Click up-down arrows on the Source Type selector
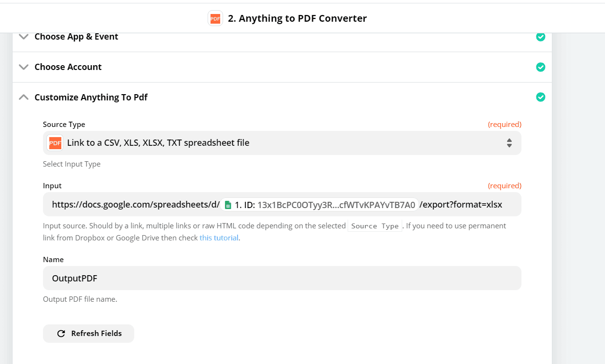605x364 pixels. (509, 143)
